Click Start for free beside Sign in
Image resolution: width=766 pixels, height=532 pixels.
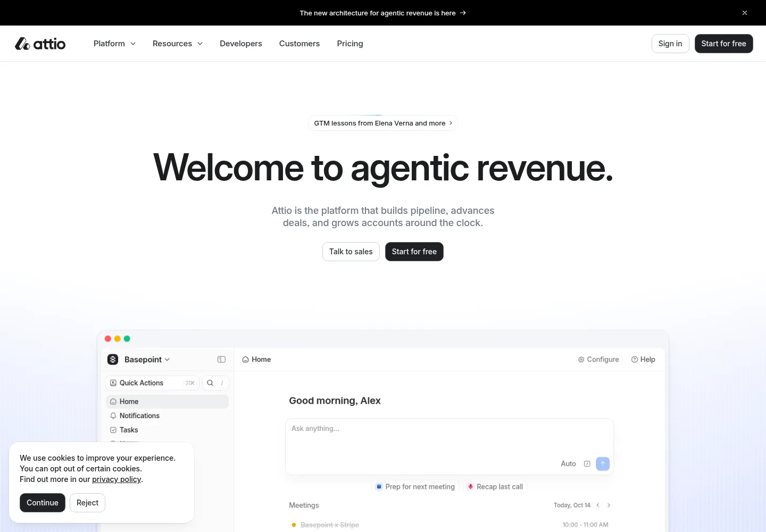[723, 44]
